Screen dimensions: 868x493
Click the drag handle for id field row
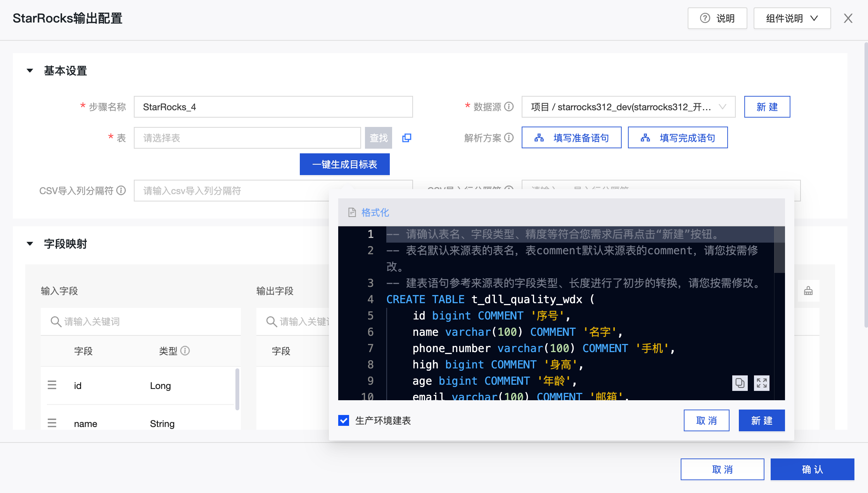tap(52, 385)
